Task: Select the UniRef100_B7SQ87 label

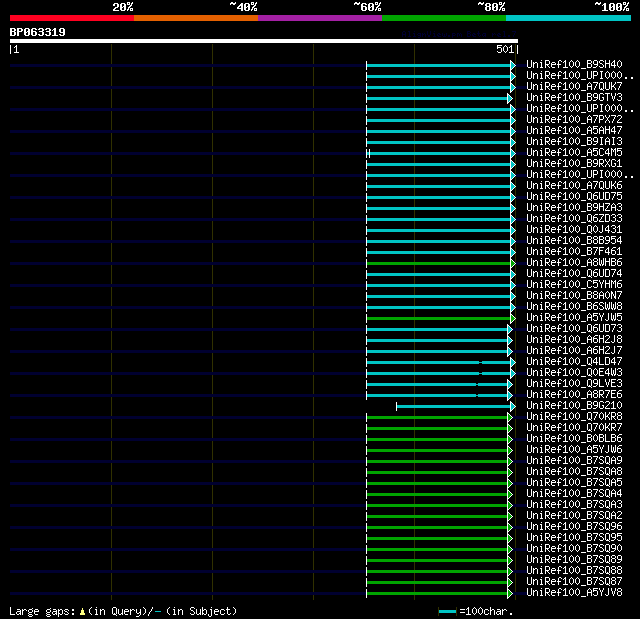Action: 574,582
